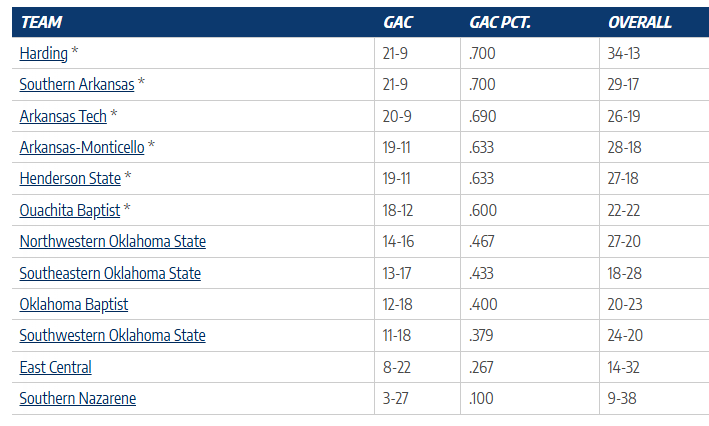
Task: Open the East Central team link
Action: click(56, 367)
